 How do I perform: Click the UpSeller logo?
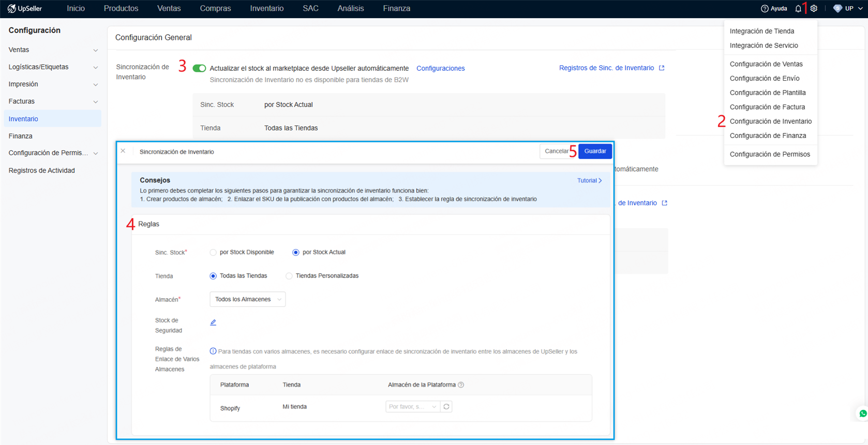[25, 8]
